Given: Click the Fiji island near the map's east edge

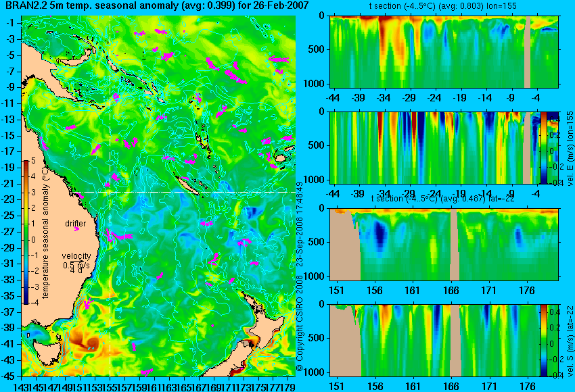Looking at the screenshot, I should click(x=281, y=158).
